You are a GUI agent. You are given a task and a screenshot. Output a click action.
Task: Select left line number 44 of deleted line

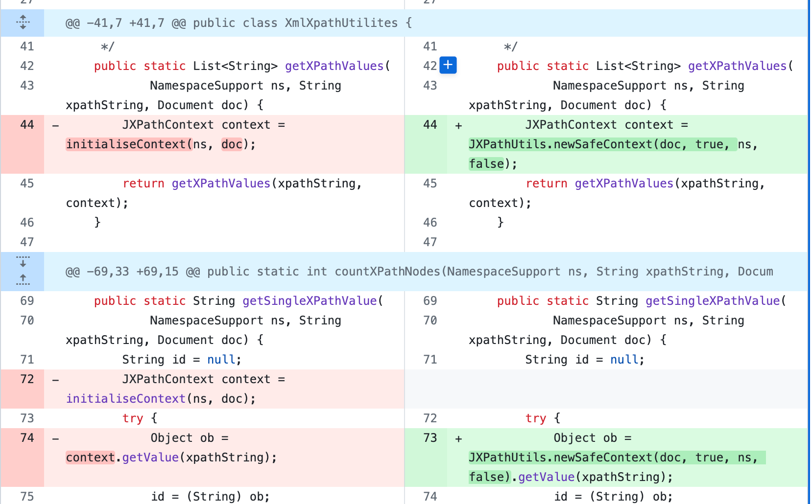[27, 125]
